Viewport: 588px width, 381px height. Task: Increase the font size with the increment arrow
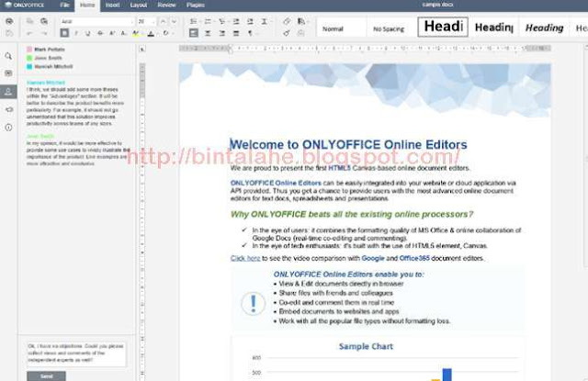click(x=164, y=21)
